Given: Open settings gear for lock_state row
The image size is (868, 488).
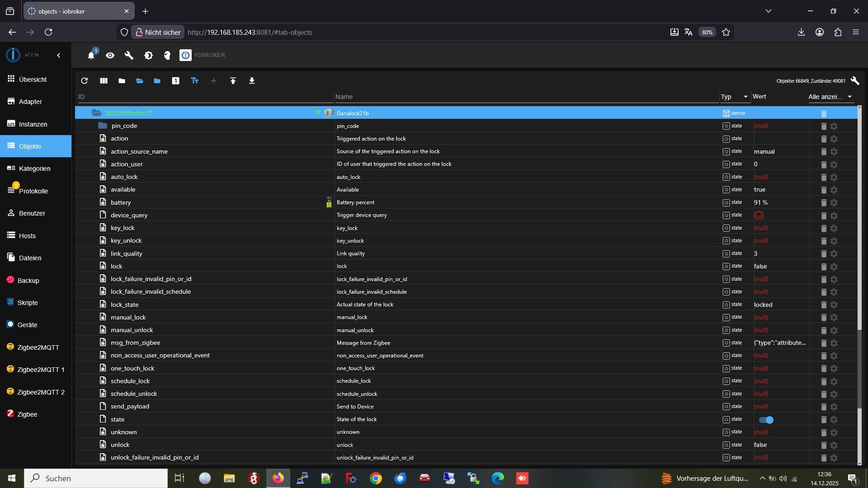Looking at the screenshot, I should (834, 305).
